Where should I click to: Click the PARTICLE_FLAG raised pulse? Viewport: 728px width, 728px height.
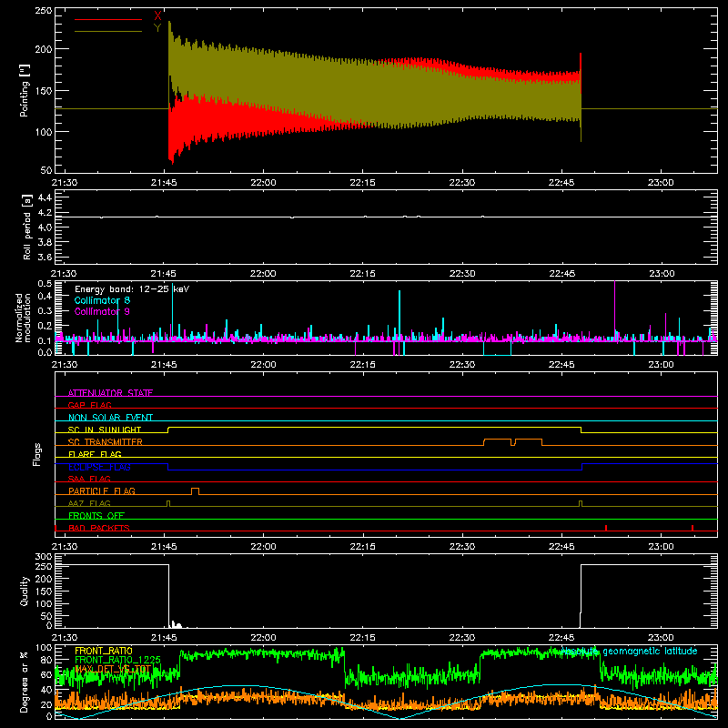[196, 491]
